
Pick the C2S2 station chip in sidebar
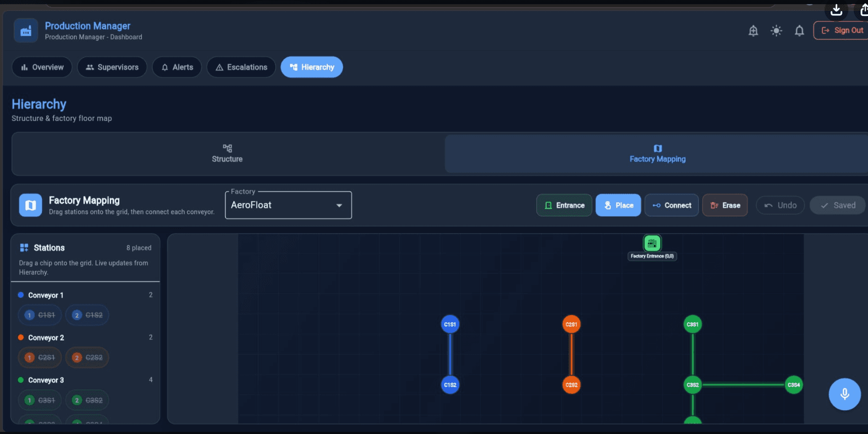pyautogui.click(x=87, y=358)
